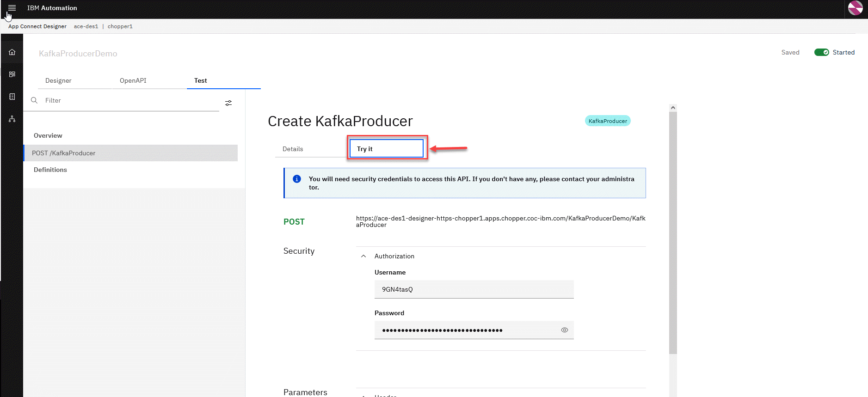Open the hierarchy sidebar icon

12,119
